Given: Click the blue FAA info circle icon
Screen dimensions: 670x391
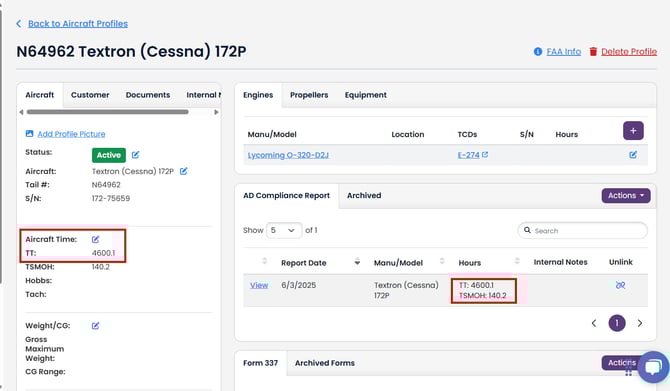Looking at the screenshot, I should pos(538,52).
